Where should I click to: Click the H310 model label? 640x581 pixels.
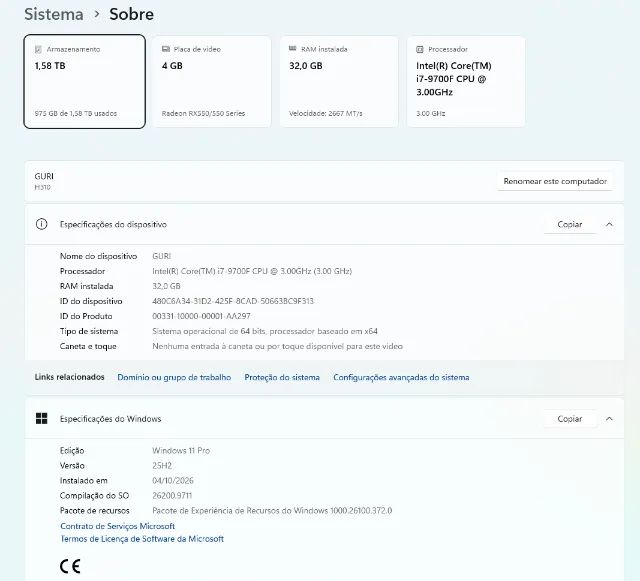(42, 187)
